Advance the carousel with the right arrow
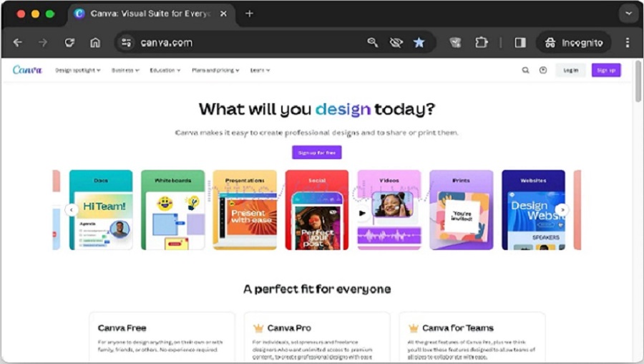 coord(562,210)
